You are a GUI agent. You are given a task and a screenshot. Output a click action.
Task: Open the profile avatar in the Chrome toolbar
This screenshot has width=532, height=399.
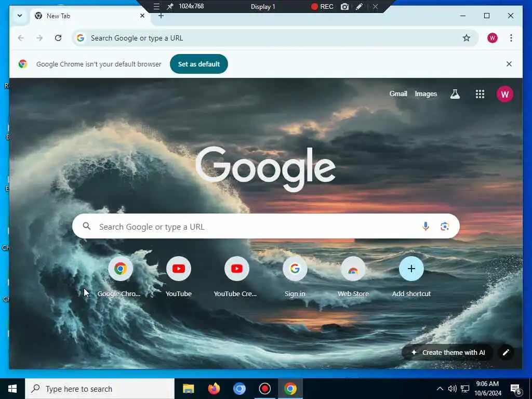(x=493, y=38)
